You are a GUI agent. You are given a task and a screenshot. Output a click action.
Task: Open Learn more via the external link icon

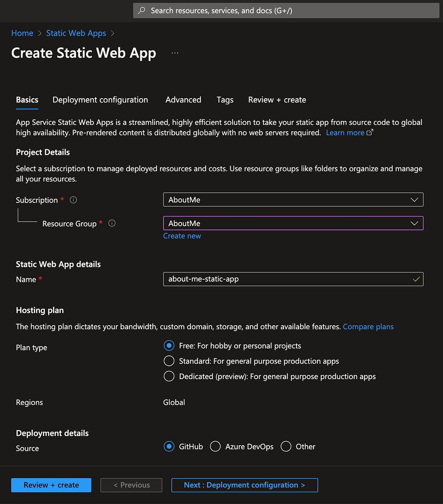tap(370, 132)
